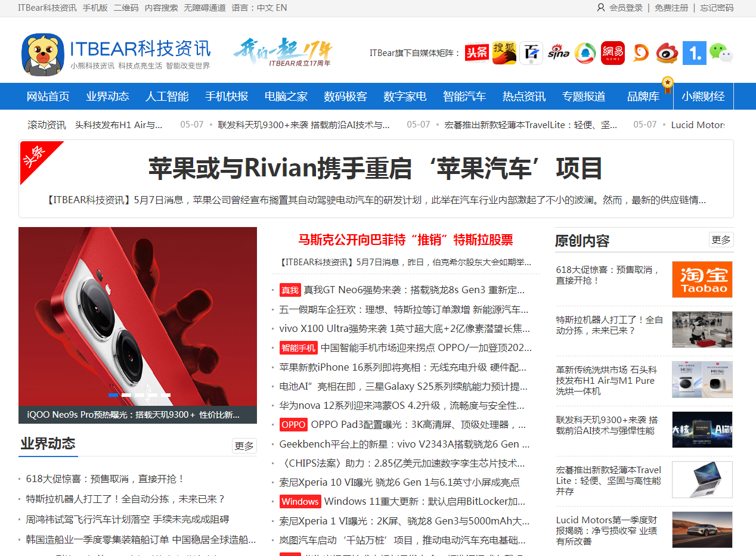Open the Weibo red eye icon
Viewport: 756px width, 556px height.
pos(667,53)
